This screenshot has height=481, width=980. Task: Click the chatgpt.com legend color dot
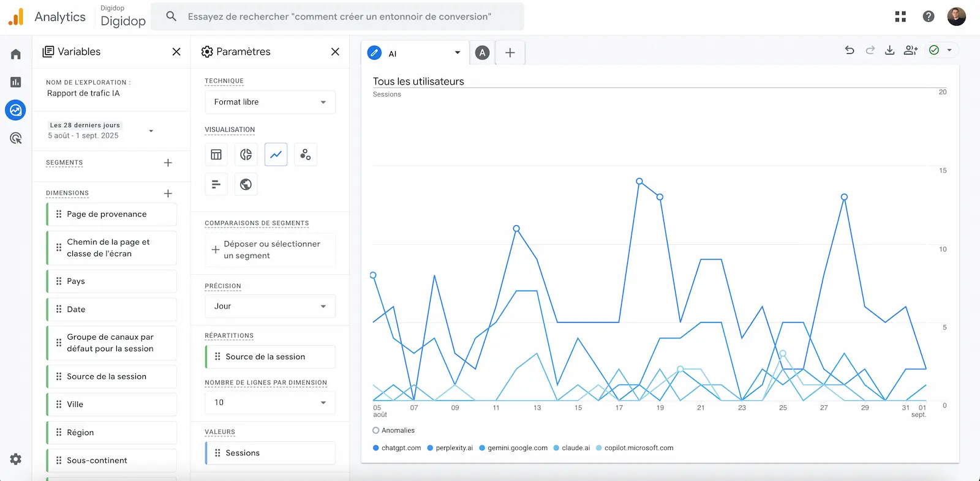click(x=375, y=448)
